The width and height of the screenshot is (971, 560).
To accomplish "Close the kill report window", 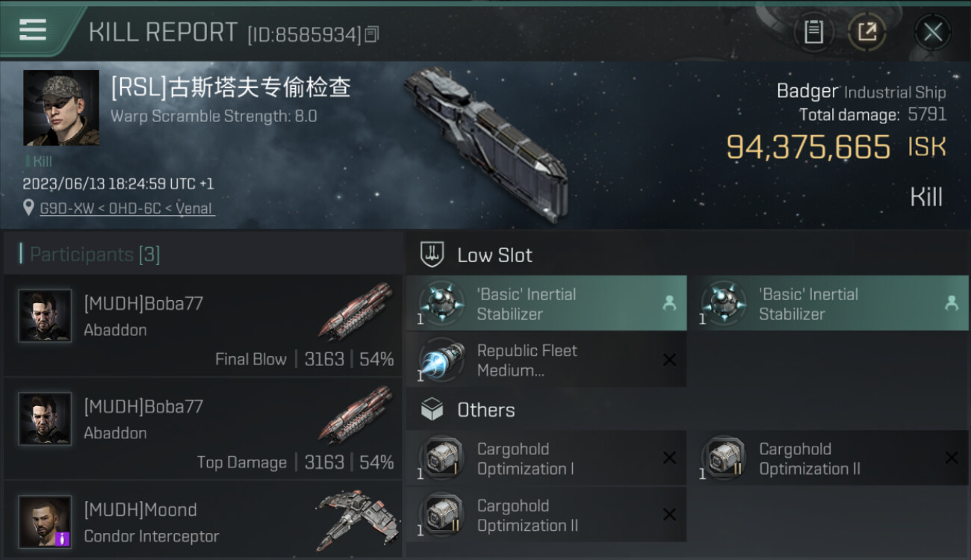I will point(933,32).
